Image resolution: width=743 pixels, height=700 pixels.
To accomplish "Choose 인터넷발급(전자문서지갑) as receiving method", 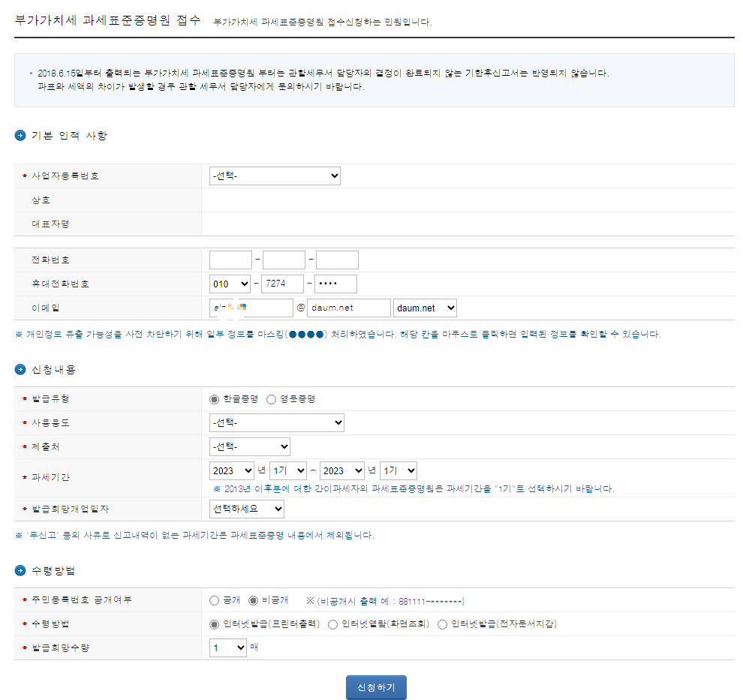I will click(x=442, y=624).
